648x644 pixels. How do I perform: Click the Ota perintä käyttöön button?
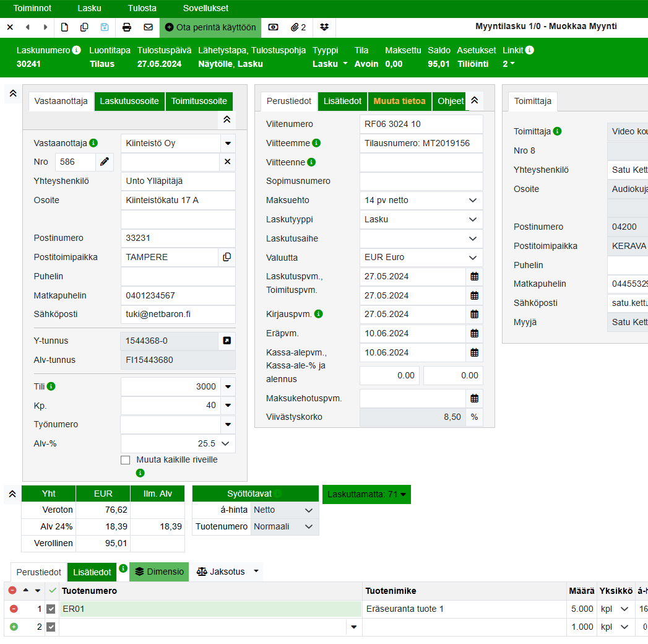[x=210, y=27]
